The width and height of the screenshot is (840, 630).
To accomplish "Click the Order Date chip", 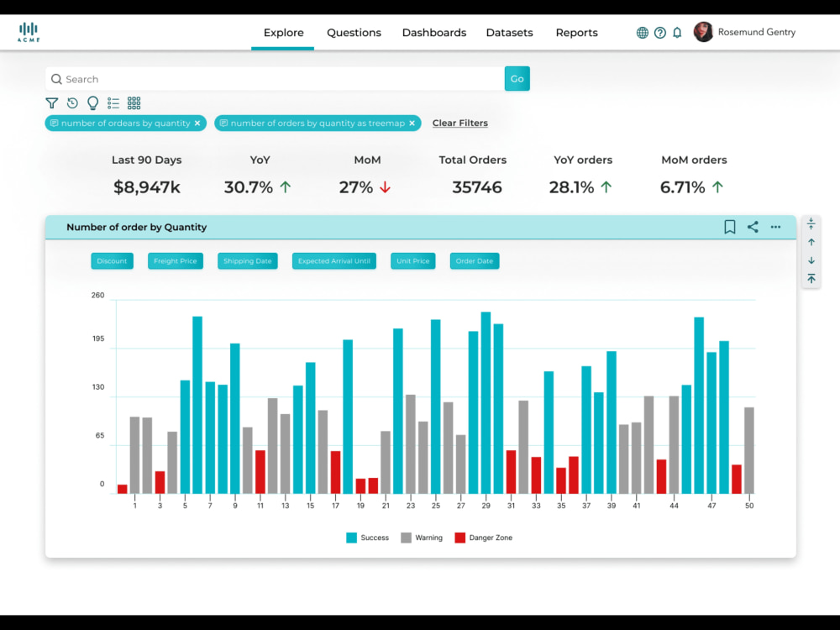I will coord(475,261).
